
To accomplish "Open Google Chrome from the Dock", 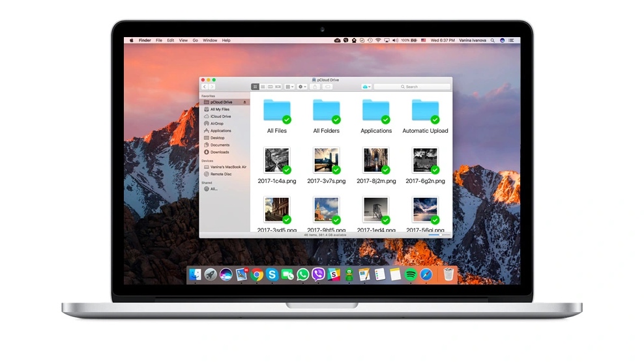I will [x=257, y=275].
